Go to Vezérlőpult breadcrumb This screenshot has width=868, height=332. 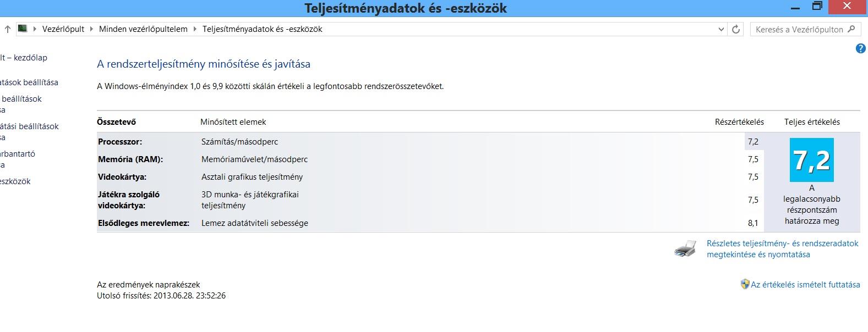63,29
